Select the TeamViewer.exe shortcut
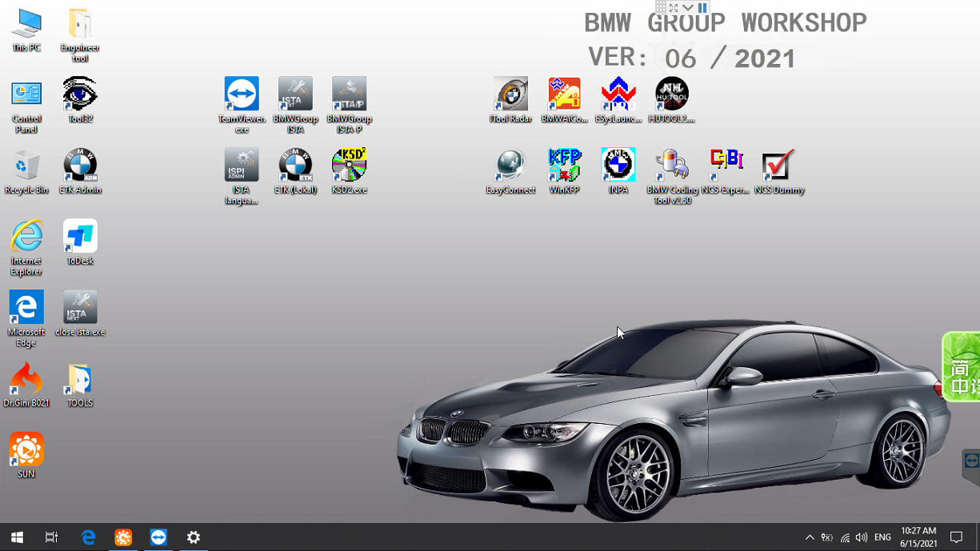 pyautogui.click(x=242, y=106)
